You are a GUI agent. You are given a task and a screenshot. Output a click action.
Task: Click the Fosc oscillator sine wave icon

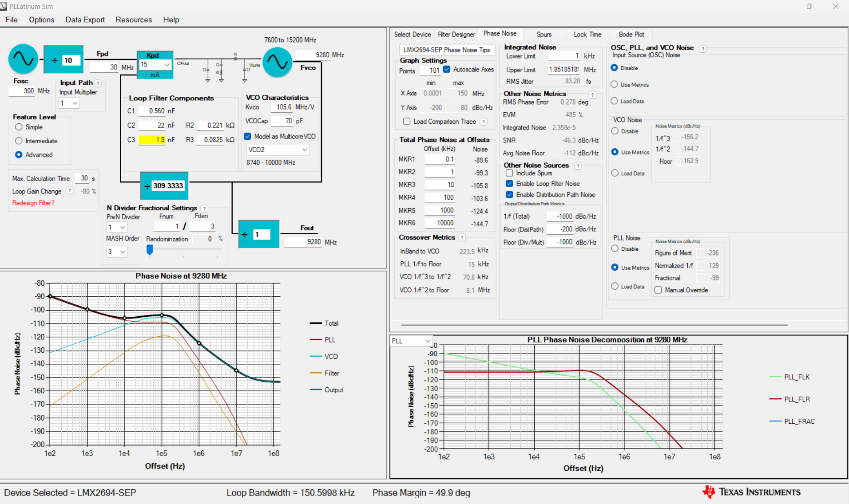(23, 59)
